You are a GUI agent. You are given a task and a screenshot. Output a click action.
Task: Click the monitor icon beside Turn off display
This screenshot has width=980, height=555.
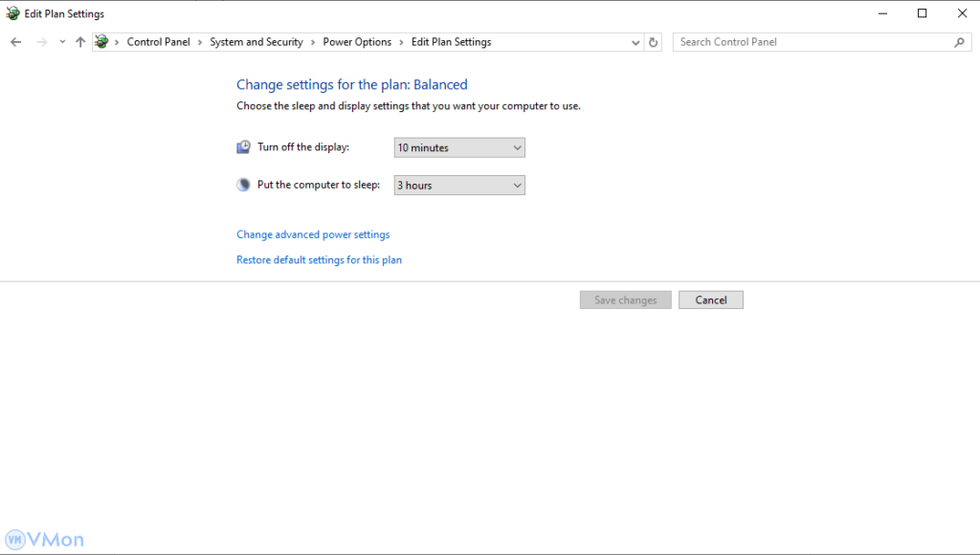click(243, 147)
